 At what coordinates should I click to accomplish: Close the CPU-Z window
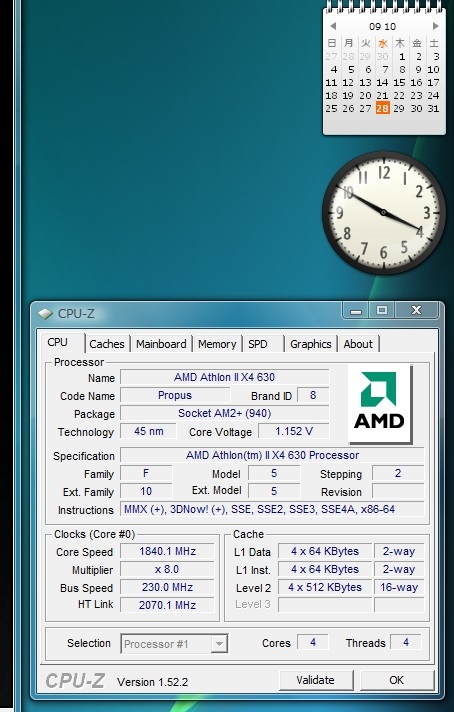(416, 311)
